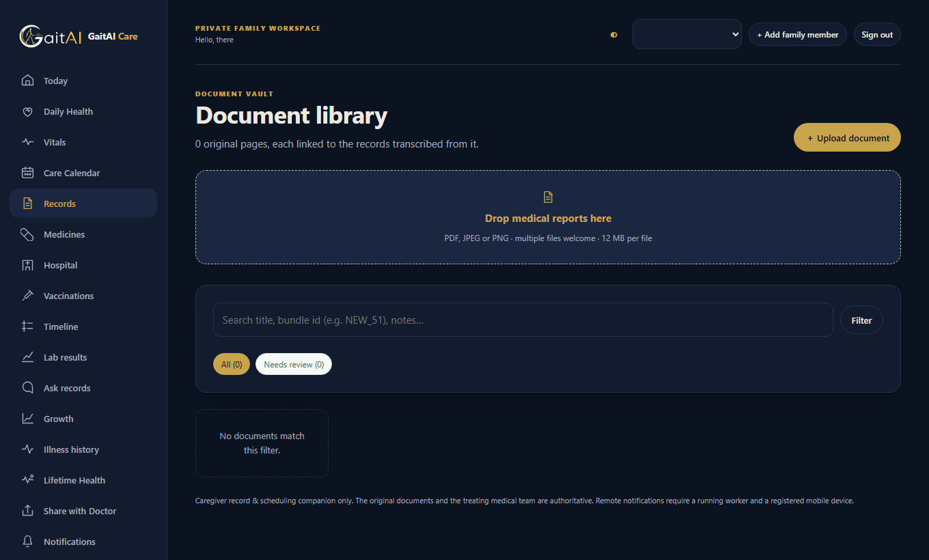The width and height of the screenshot is (929, 560).
Task: Click Upload document button
Action: (847, 137)
